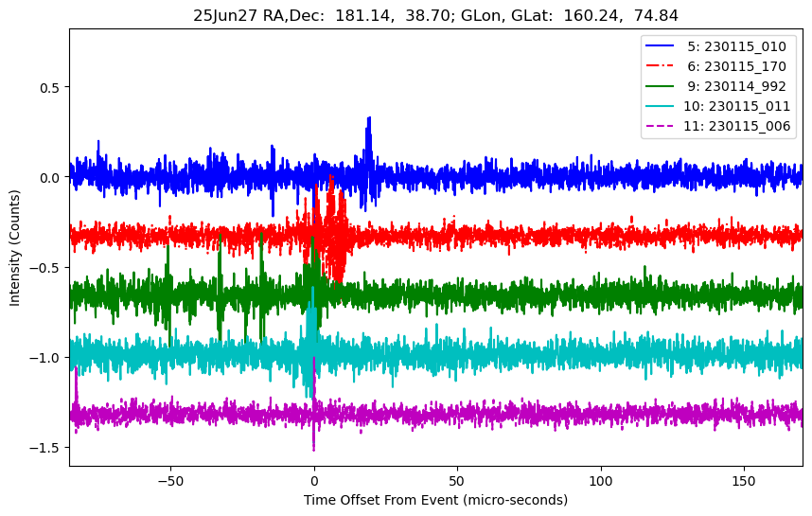
Task: Click the y-axis tick label −1.0
Action: pos(46,358)
